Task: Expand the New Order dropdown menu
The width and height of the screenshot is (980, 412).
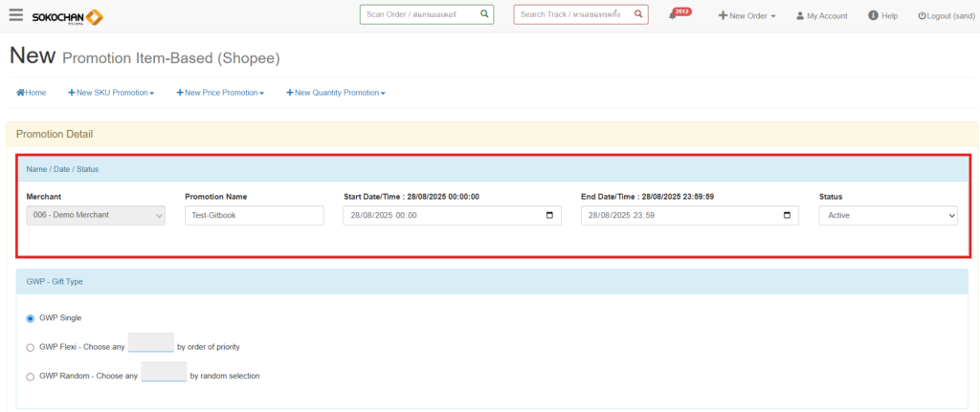Action: pyautogui.click(x=747, y=15)
